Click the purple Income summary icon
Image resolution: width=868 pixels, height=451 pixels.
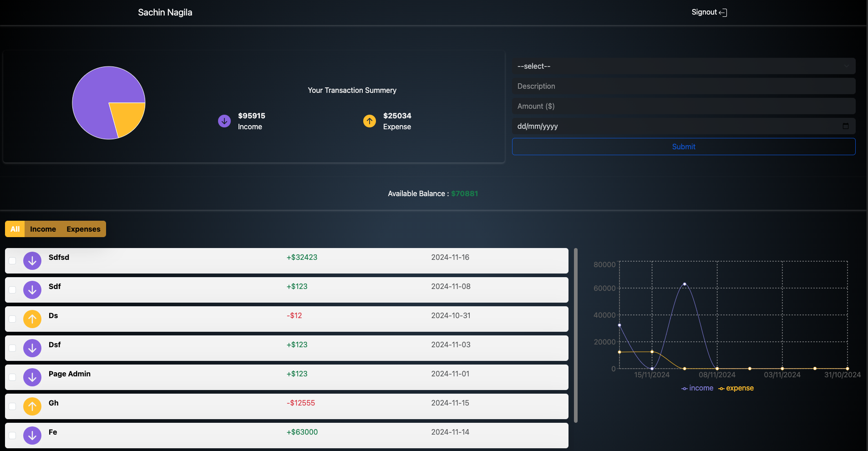224,121
